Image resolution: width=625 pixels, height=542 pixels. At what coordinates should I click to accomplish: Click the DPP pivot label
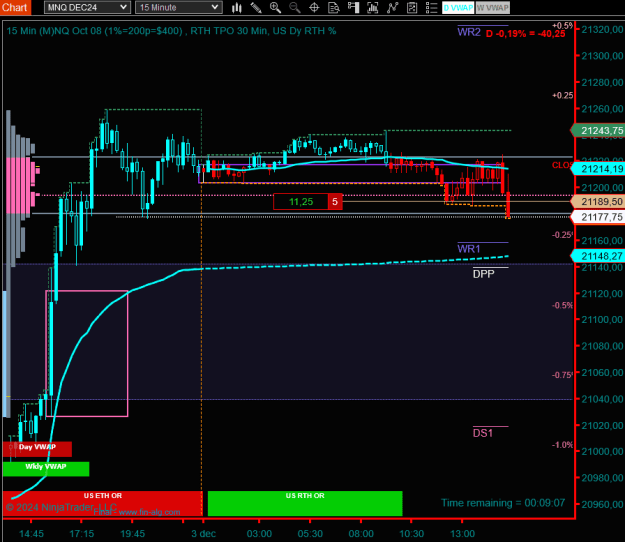point(483,274)
